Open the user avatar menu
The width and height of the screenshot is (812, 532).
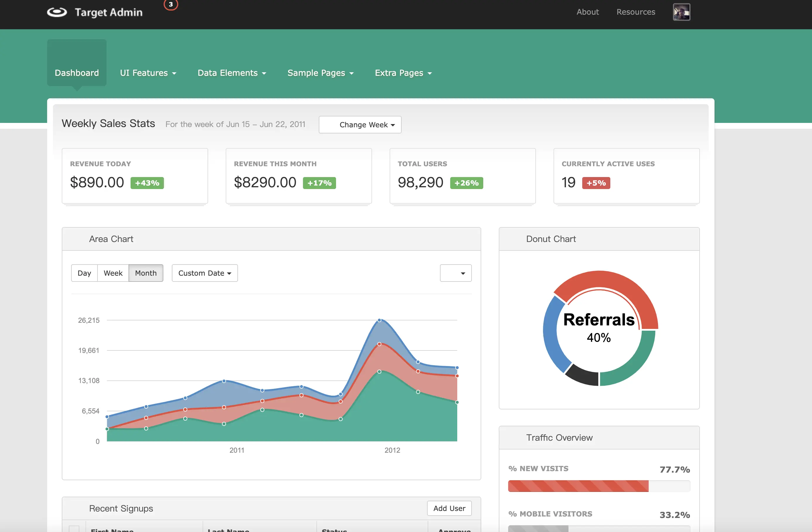coord(681,12)
